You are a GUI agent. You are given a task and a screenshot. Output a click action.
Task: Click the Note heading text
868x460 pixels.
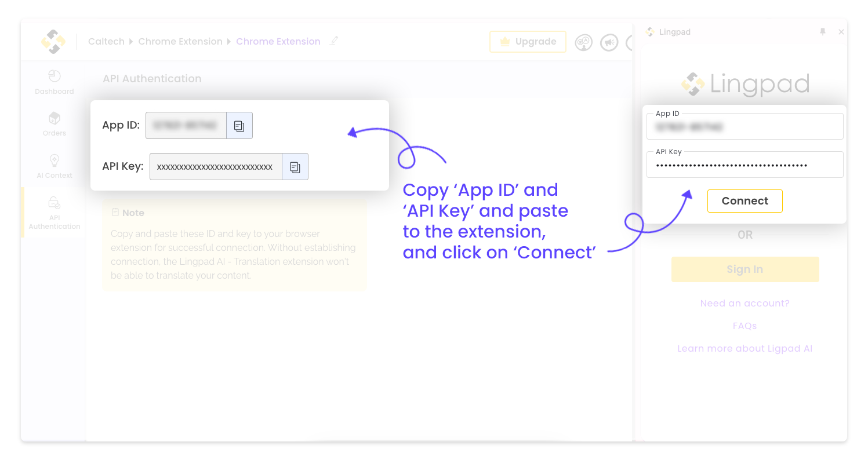[133, 213]
